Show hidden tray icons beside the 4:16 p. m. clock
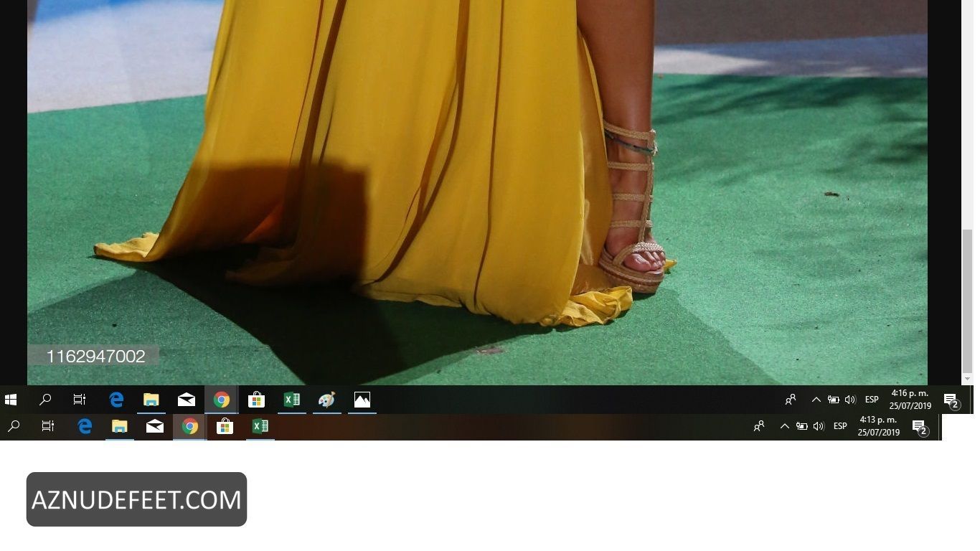This screenshot has height=551, width=980. coord(816,400)
